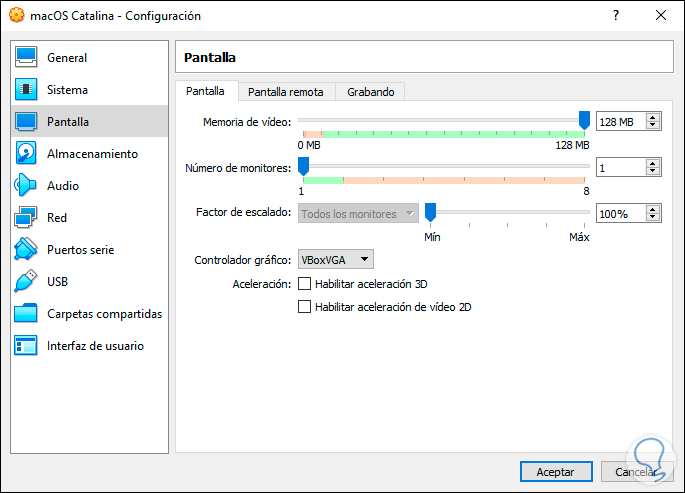The height and width of the screenshot is (493, 685).
Task: Open the Controlador gráfico VBoxVGA dropdown
Action: (x=336, y=259)
